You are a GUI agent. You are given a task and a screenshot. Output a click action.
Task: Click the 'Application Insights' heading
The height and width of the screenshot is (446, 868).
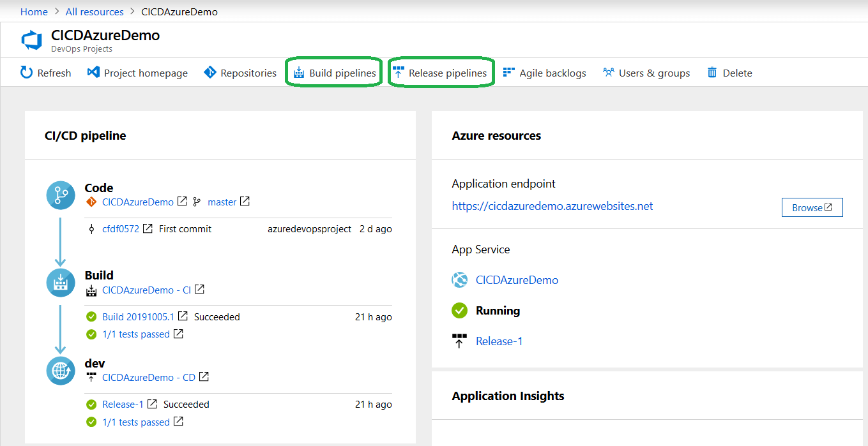[508, 396]
